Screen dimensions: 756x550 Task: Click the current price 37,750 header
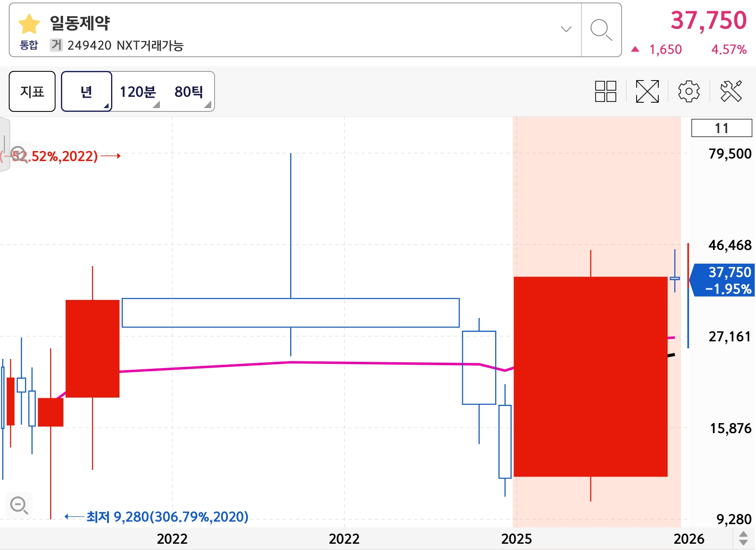[708, 20]
